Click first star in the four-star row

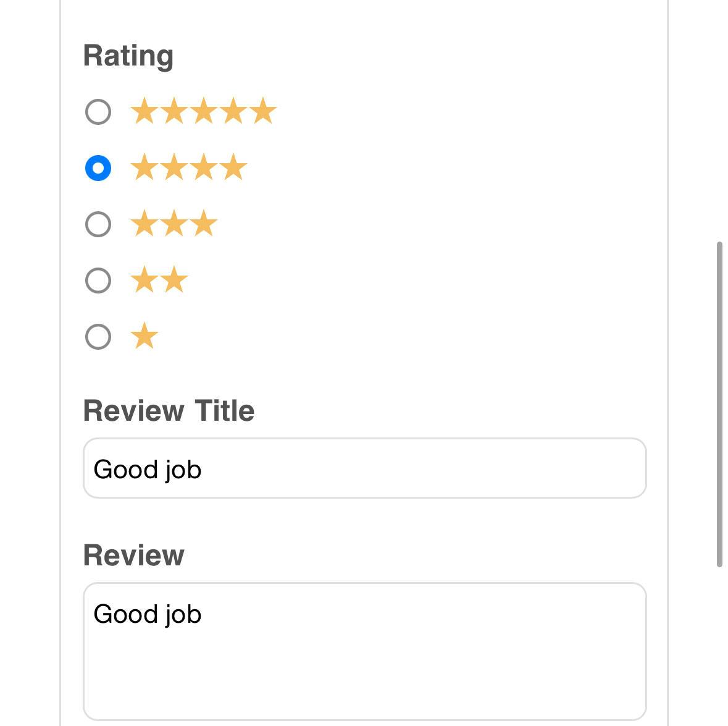coord(144,168)
